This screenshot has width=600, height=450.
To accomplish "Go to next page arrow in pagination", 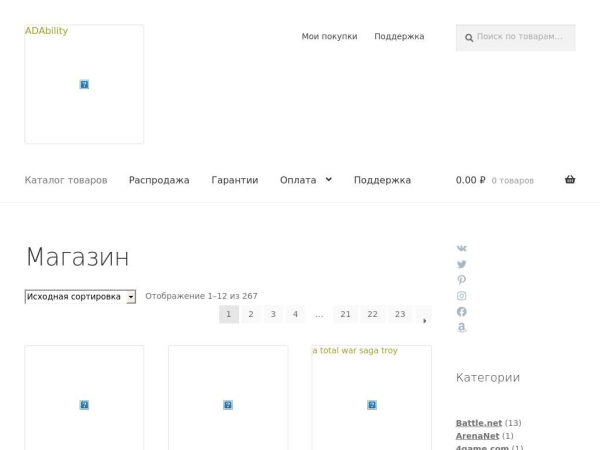I will tap(424, 315).
